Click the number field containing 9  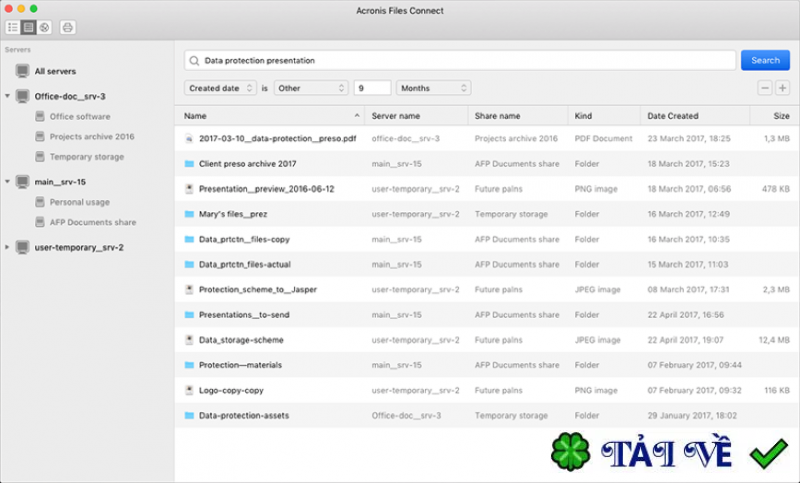click(x=372, y=88)
